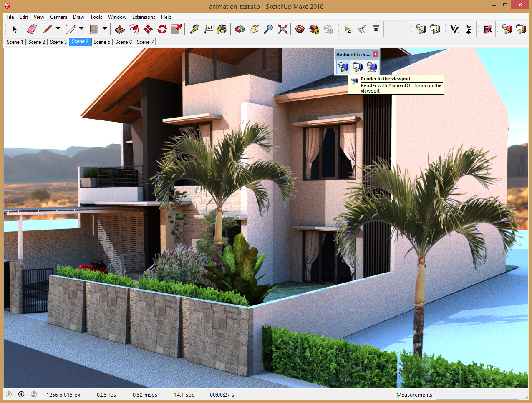
Task: Click the credits info status bar icon
Action: pos(21,394)
